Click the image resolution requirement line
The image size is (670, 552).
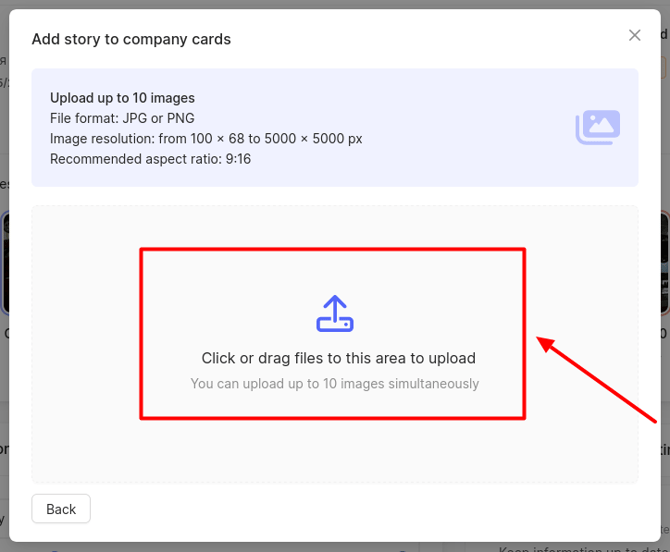point(206,139)
